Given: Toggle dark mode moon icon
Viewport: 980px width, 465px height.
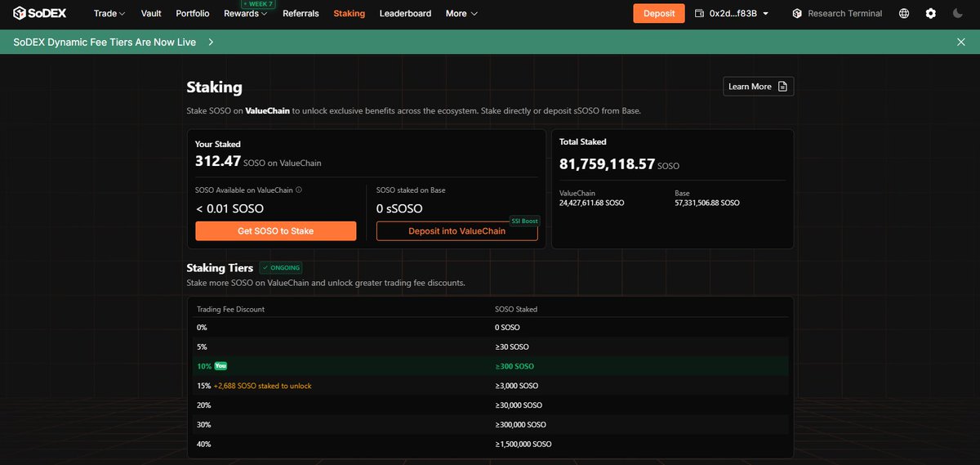Looking at the screenshot, I should (958, 13).
